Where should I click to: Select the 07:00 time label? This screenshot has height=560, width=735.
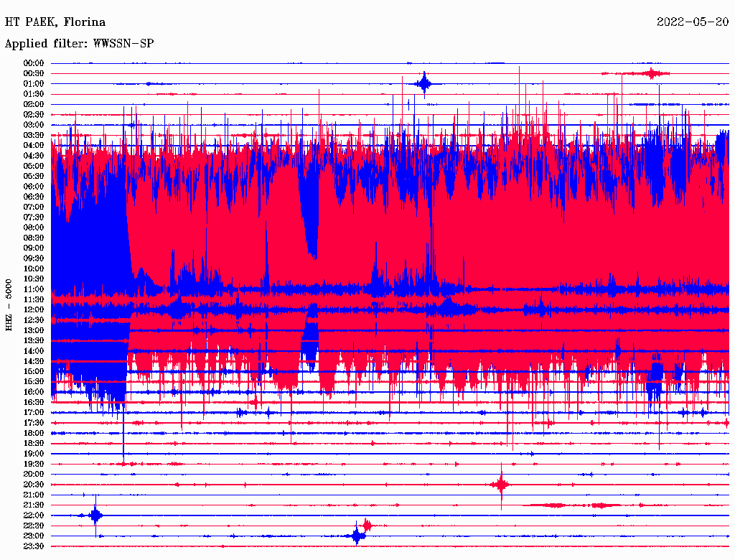pyautogui.click(x=34, y=207)
